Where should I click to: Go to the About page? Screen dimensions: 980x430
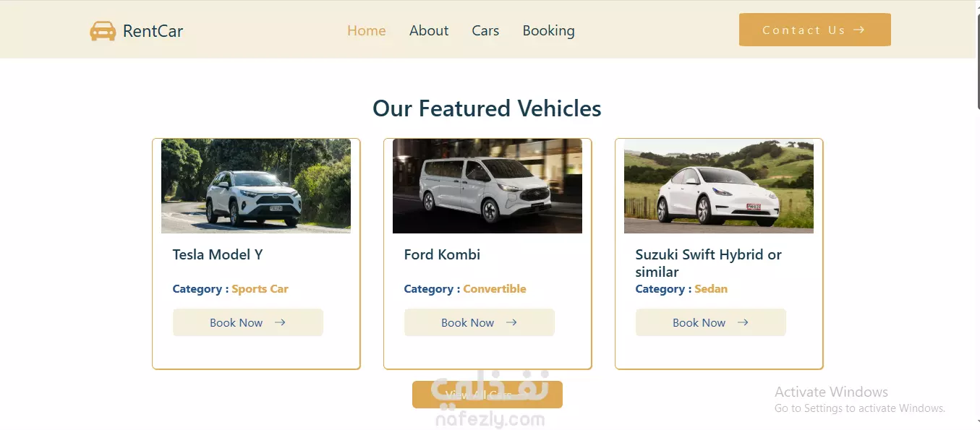point(429,30)
